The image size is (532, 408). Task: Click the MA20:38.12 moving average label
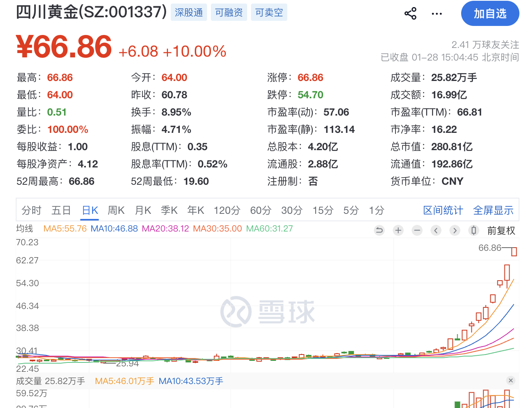coord(165,229)
